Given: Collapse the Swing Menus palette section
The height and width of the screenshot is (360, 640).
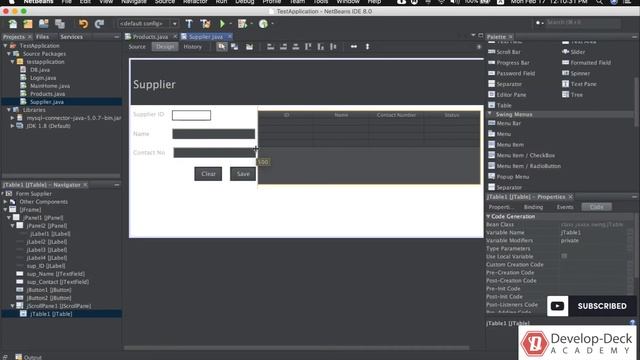Looking at the screenshot, I should [490, 114].
